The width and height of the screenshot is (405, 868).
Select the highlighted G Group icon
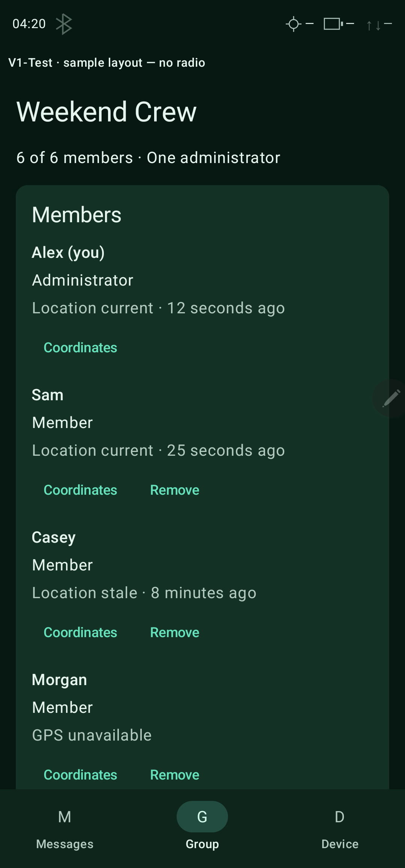(x=202, y=817)
